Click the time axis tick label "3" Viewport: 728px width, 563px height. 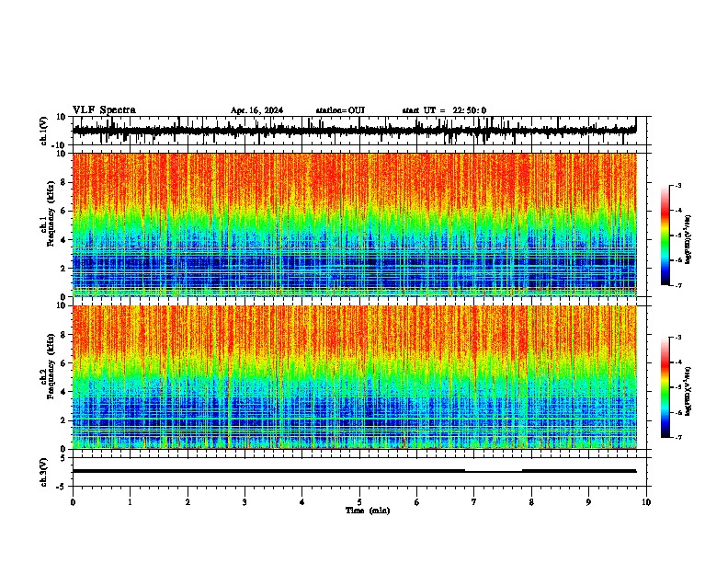(x=245, y=502)
